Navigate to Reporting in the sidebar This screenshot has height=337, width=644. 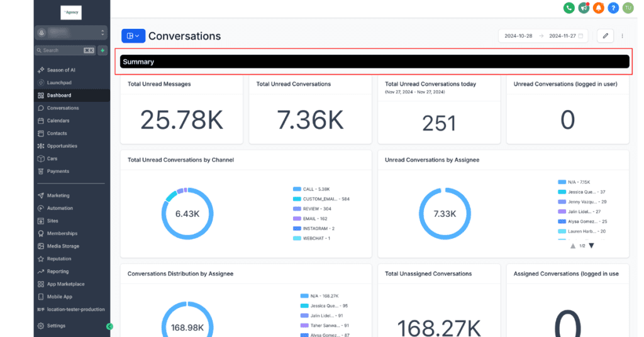57,272
